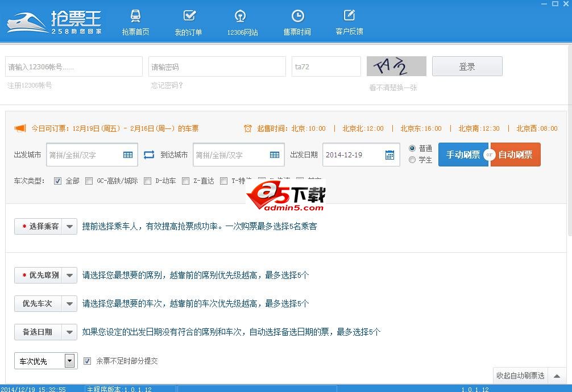Open the 车次优先 combo box
This screenshot has height=392, width=572.
point(46,361)
